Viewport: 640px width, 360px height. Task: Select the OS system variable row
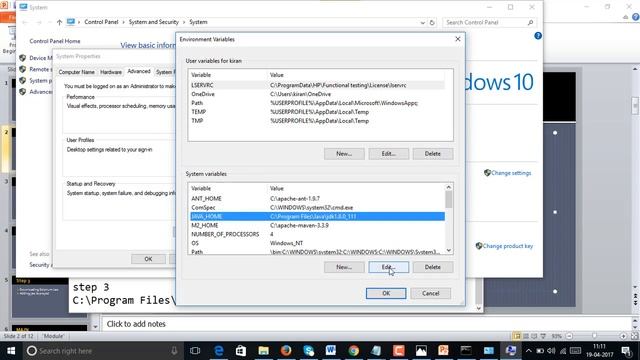(318, 243)
